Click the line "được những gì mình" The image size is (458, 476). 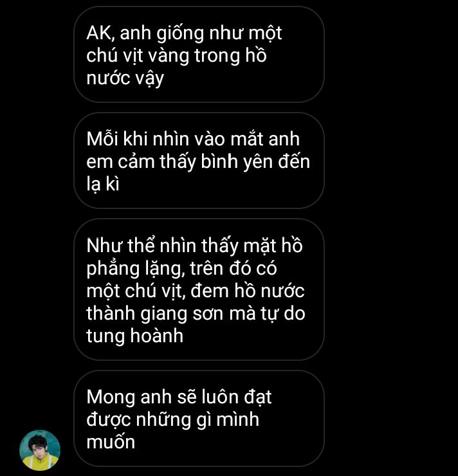(172, 420)
